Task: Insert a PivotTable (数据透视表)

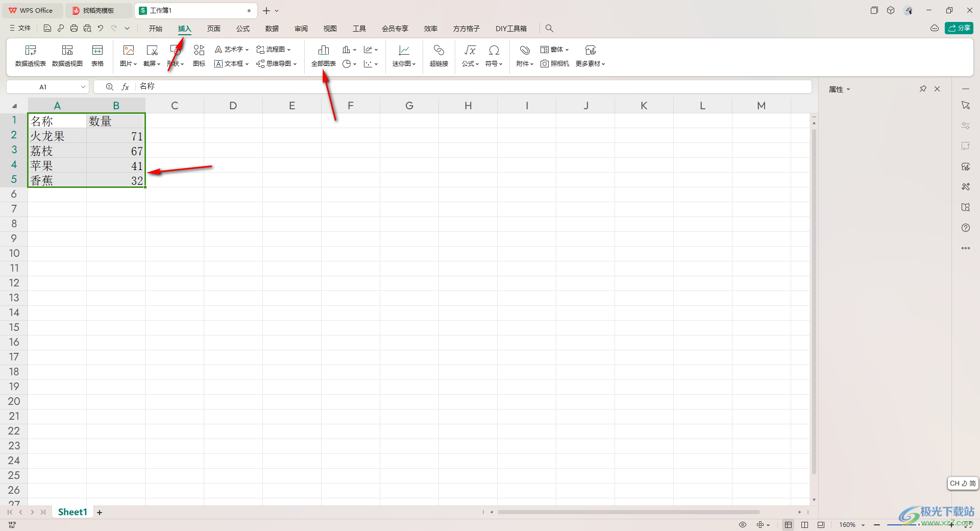Action: tap(31, 56)
